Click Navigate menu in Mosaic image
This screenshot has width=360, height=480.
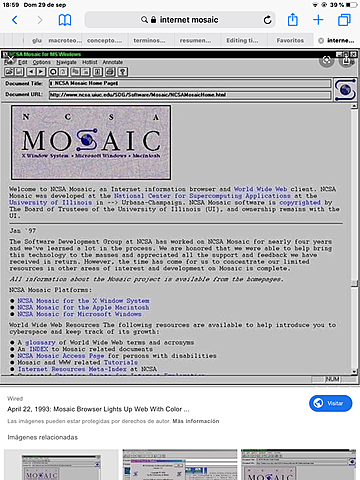point(66,62)
